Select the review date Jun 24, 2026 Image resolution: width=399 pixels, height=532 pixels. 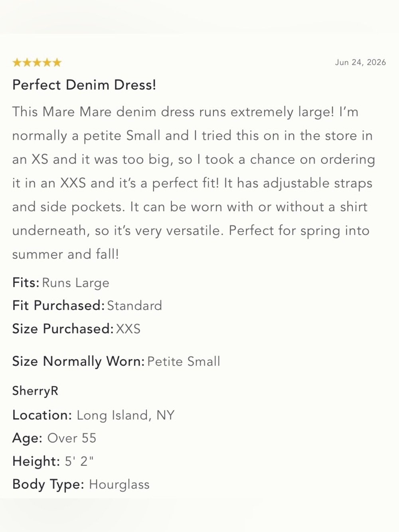pyautogui.click(x=360, y=62)
